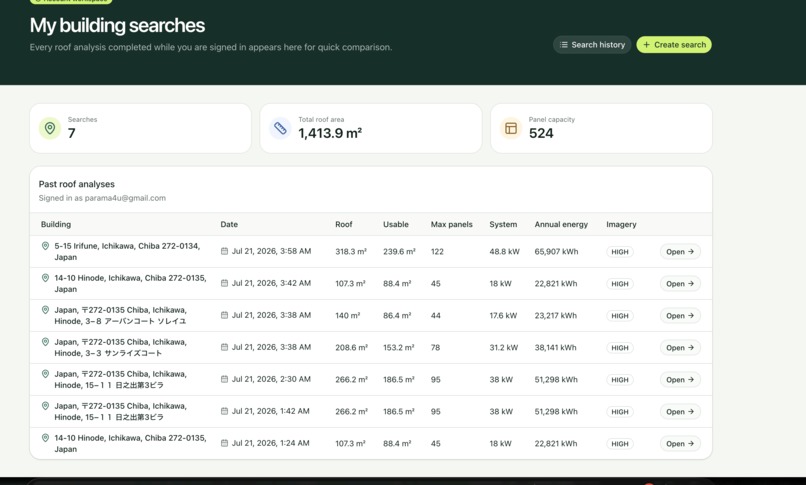
Task: Click the Imagery column header
Action: pyautogui.click(x=621, y=225)
